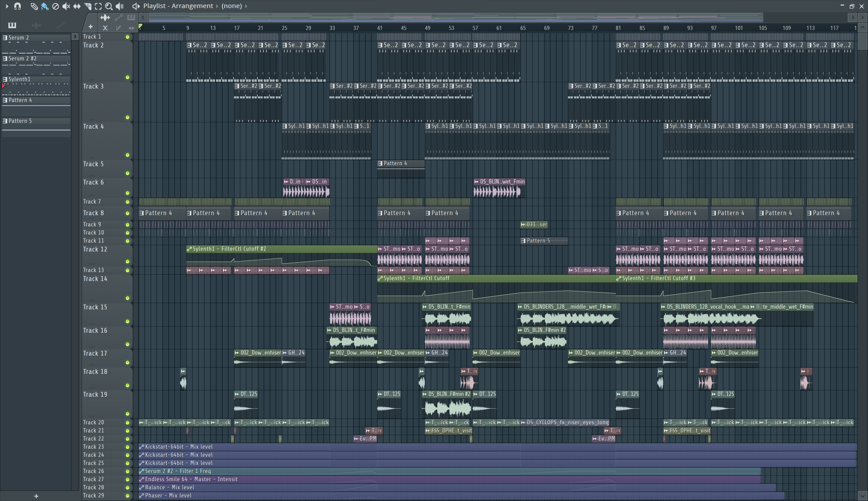This screenshot has height=501, width=868.
Task: Disable Track 12 using its green LED
Action: coord(127,261)
